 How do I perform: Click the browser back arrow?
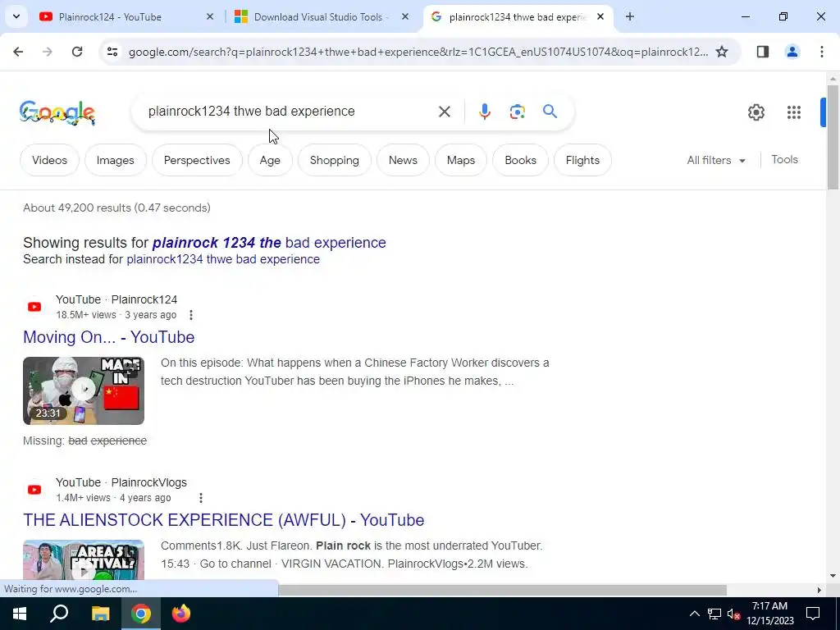(18, 52)
